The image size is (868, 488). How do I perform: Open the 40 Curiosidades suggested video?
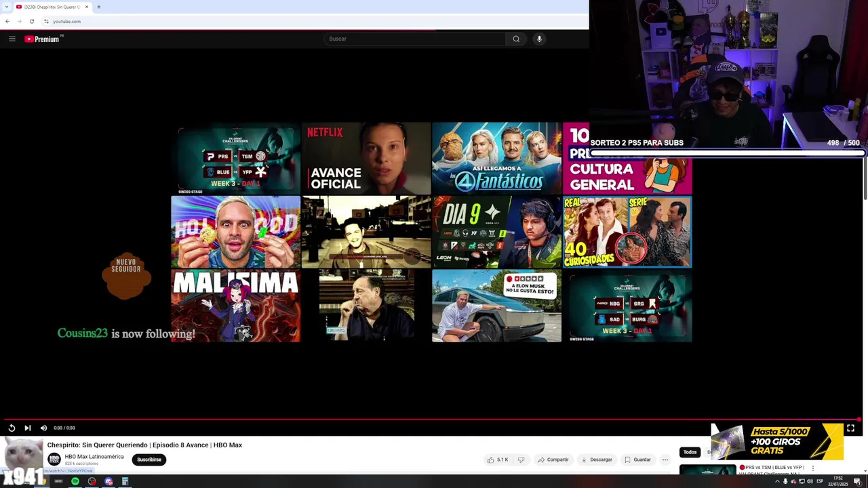click(627, 232)
